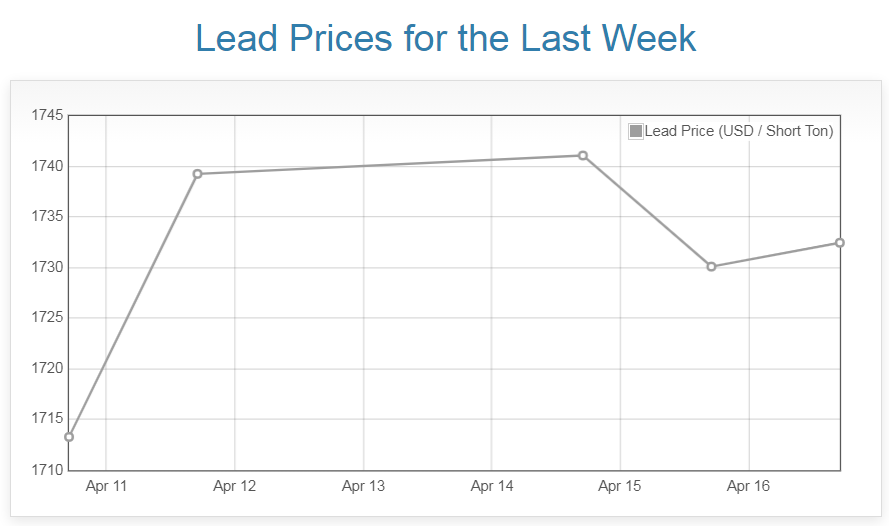Click the Apr 11 x-axis label

click(107, 487)
